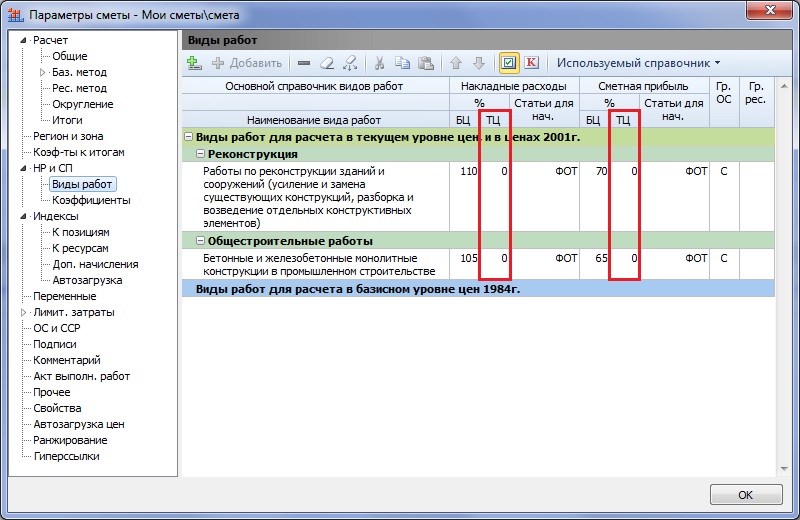
Task: Open ОС и ССР section
Action: pyautogui.click(x=57, y=328)
